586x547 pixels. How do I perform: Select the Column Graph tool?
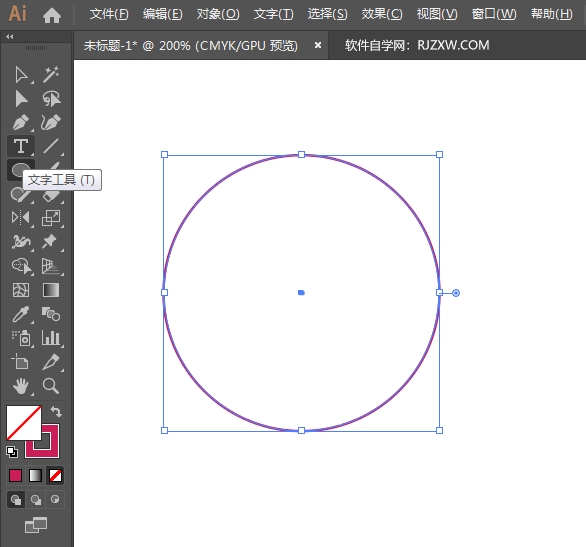coord(51,338)
